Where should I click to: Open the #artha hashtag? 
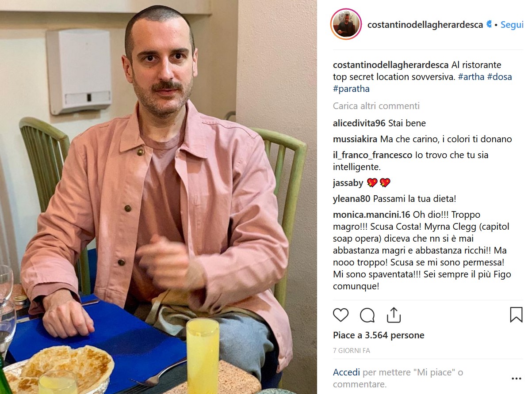471,77
